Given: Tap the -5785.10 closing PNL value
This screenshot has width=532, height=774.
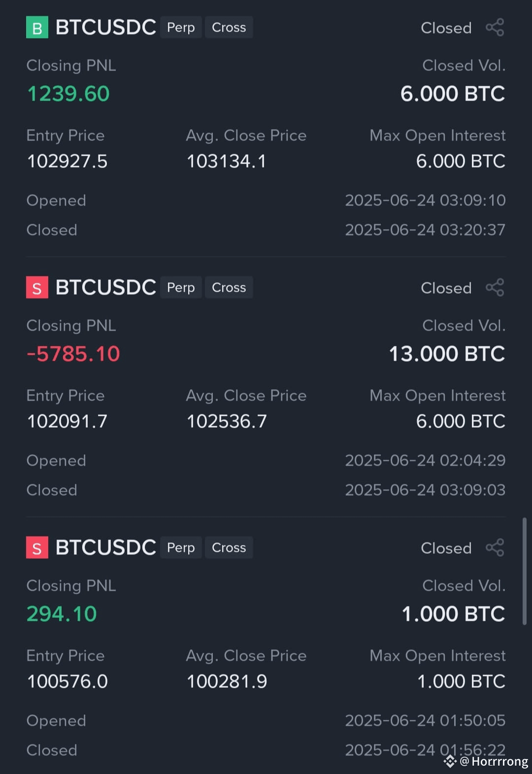Looking at the screenshot, I should (x=73, y=354).
